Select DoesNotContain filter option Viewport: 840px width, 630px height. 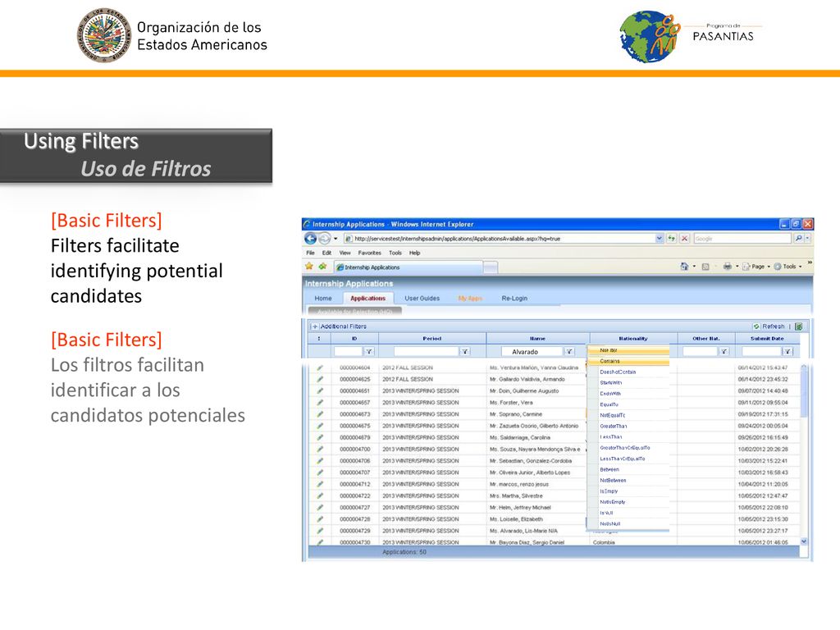(x=628, y=372)
